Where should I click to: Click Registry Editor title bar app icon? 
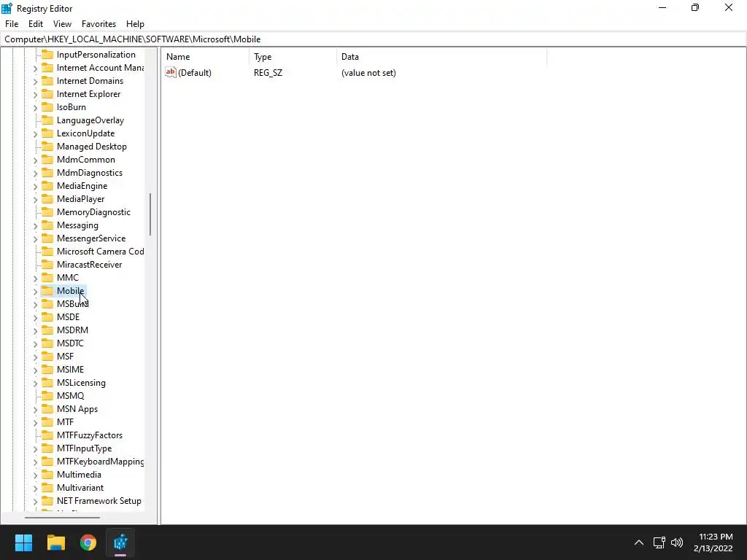(x=7, y=8)
